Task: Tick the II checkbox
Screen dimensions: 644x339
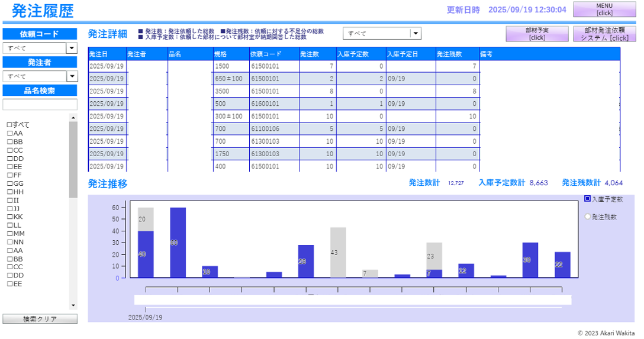Action: (9, 201)
